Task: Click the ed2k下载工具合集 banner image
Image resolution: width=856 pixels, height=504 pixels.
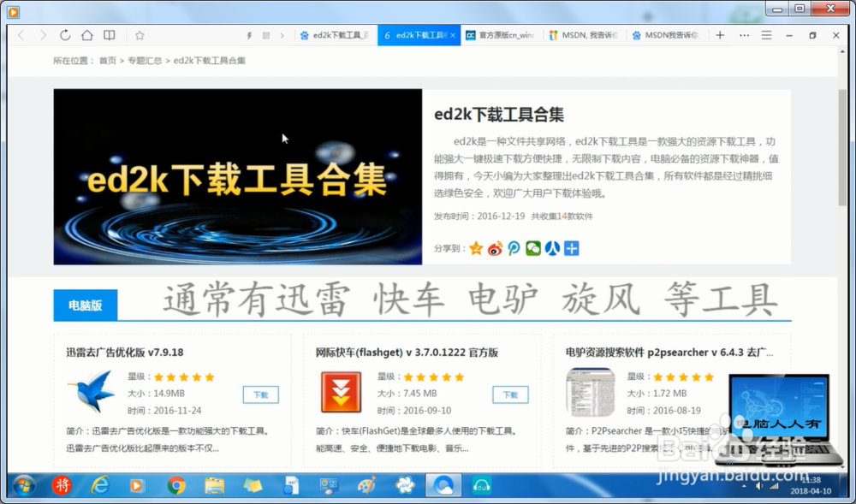Action: tap(237, 177)
